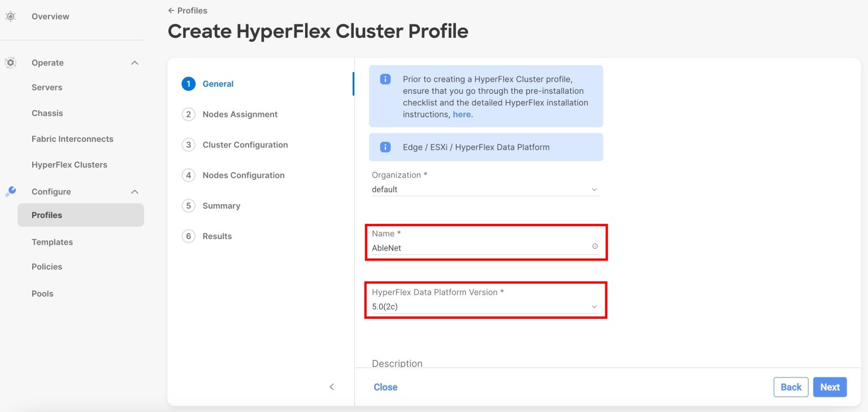Click the Name input field showing AbleNet

pos(480,248)
